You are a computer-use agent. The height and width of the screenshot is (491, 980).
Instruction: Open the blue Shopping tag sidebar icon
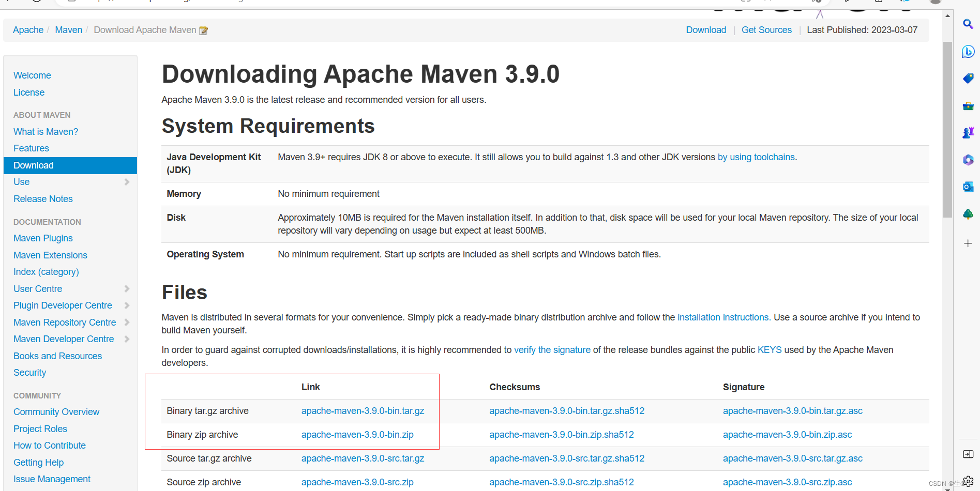[968, 78]
